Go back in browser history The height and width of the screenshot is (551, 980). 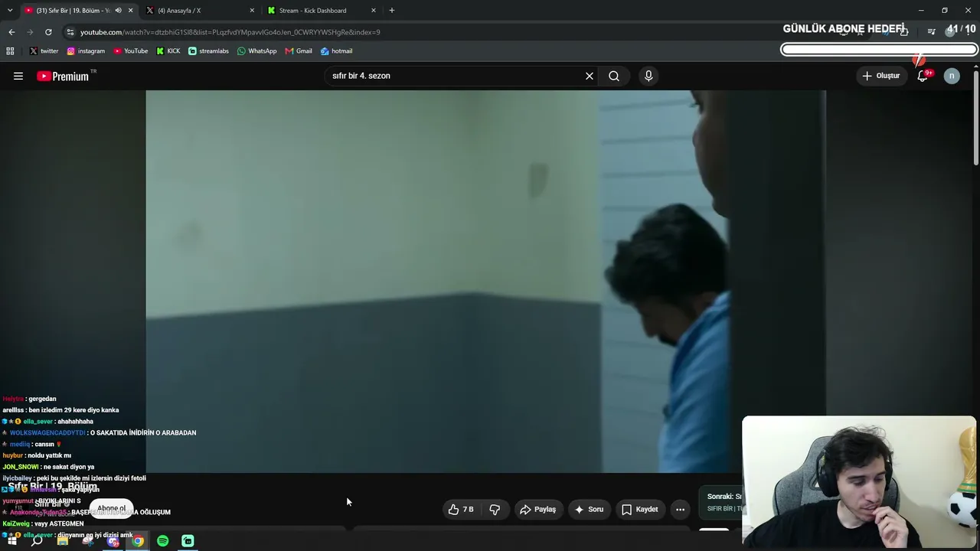(11, 32)
